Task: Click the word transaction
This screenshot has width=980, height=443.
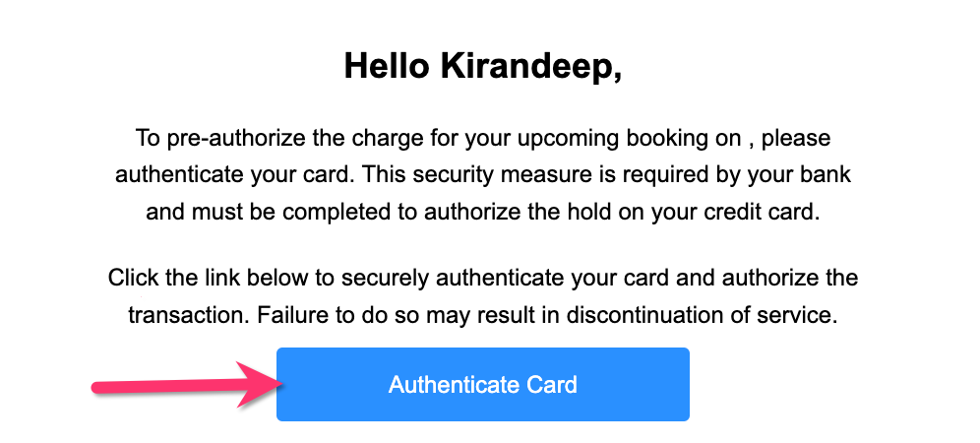Action: (x=184, y=316)
